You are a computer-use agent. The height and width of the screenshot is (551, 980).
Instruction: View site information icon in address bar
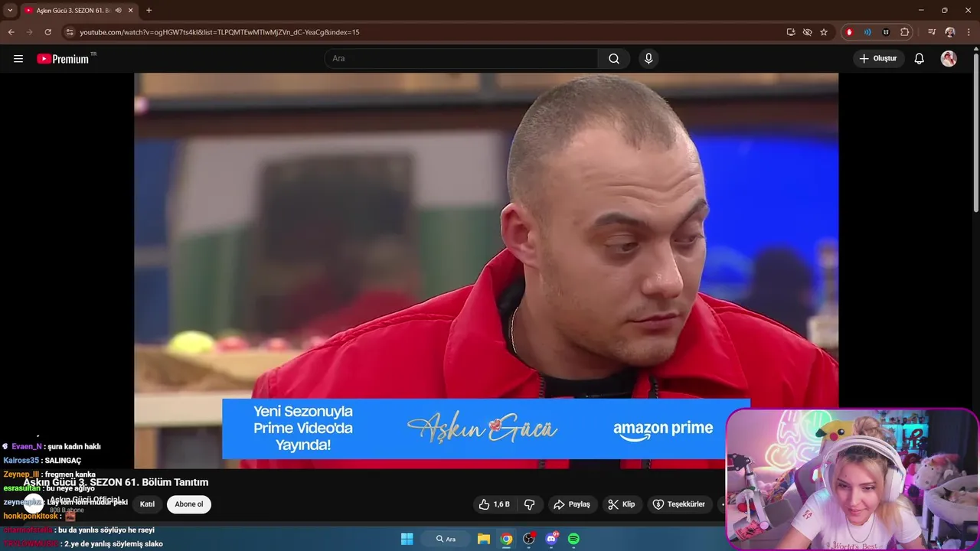[69, 32]
